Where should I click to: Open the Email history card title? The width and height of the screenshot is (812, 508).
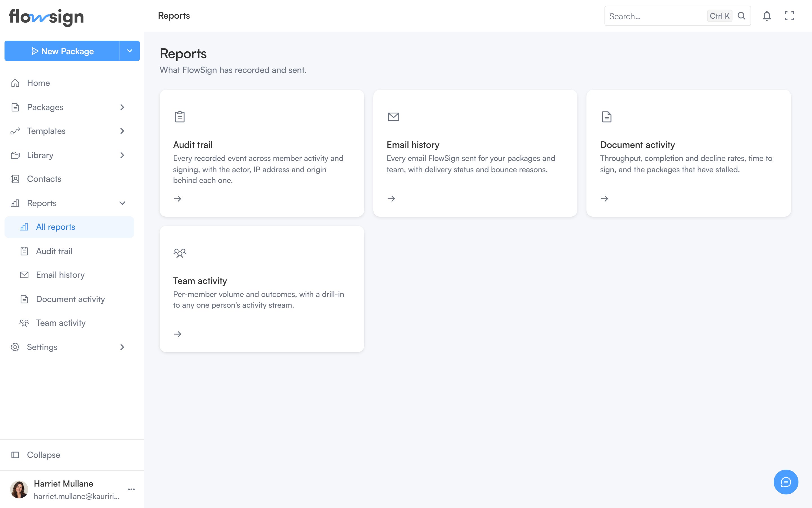413,145
